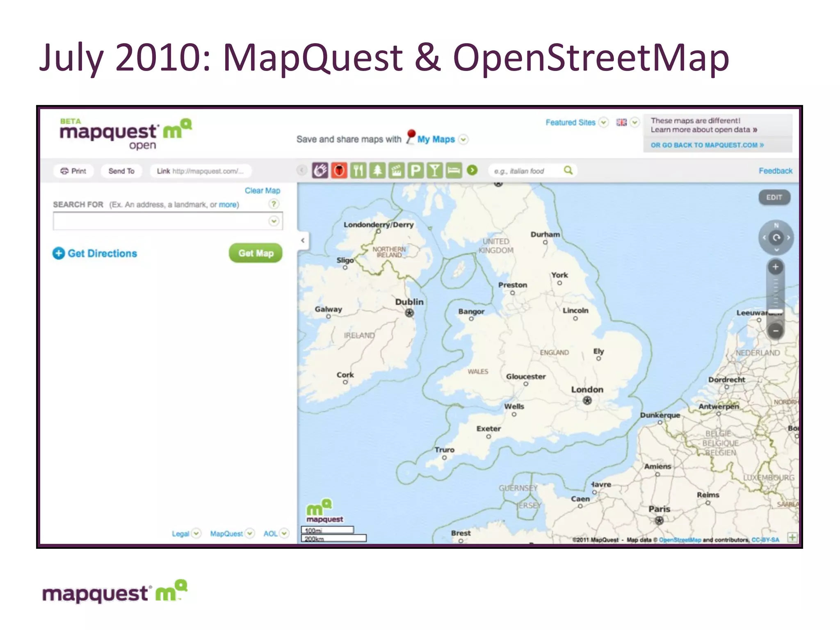Click the restaurants fork-and-knife icon
The image size is (840, 630).
(358, 170)
